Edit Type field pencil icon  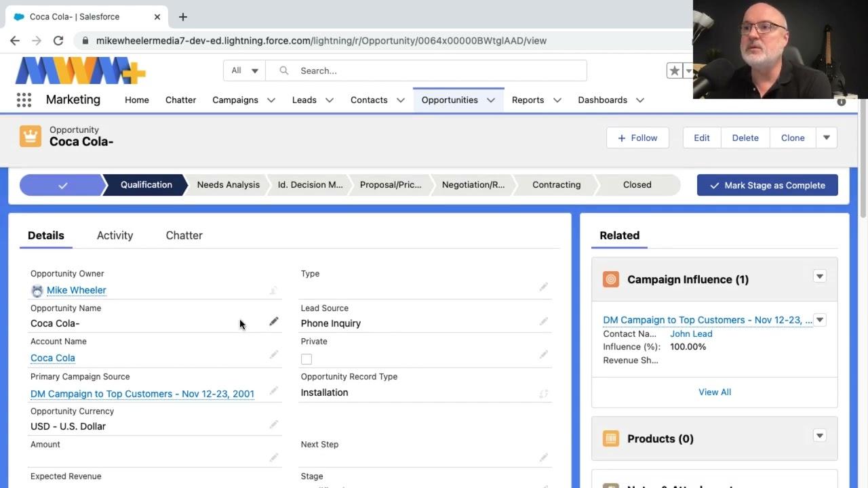(x=544, y=287)
